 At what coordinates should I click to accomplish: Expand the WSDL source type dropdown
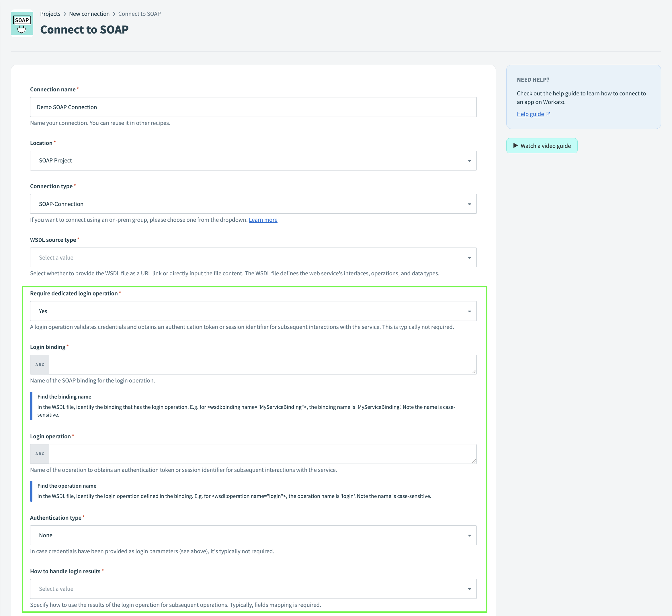253,257
